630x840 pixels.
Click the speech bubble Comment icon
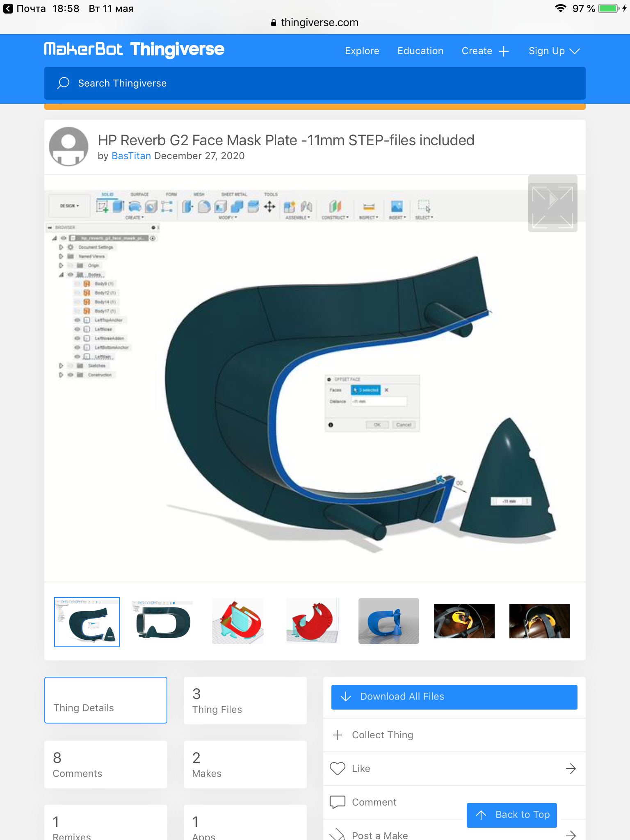[x=338, y=802]
